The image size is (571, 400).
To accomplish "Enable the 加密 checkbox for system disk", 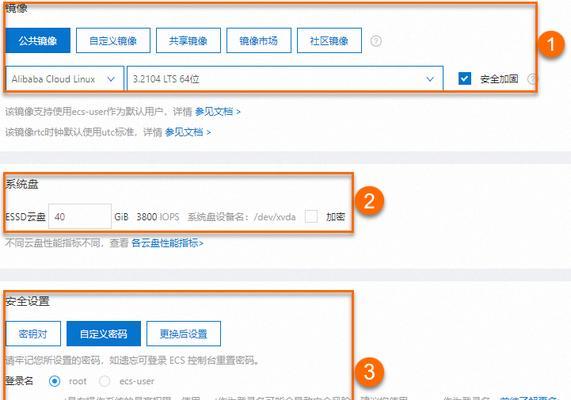I will 311,217.
